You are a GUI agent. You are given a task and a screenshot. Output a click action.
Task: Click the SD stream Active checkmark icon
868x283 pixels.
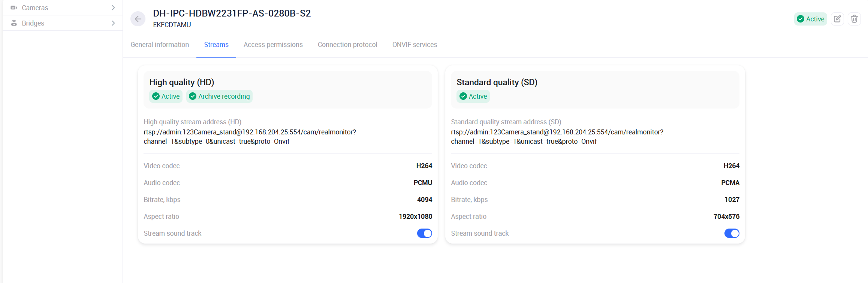[x=463, y=96]
